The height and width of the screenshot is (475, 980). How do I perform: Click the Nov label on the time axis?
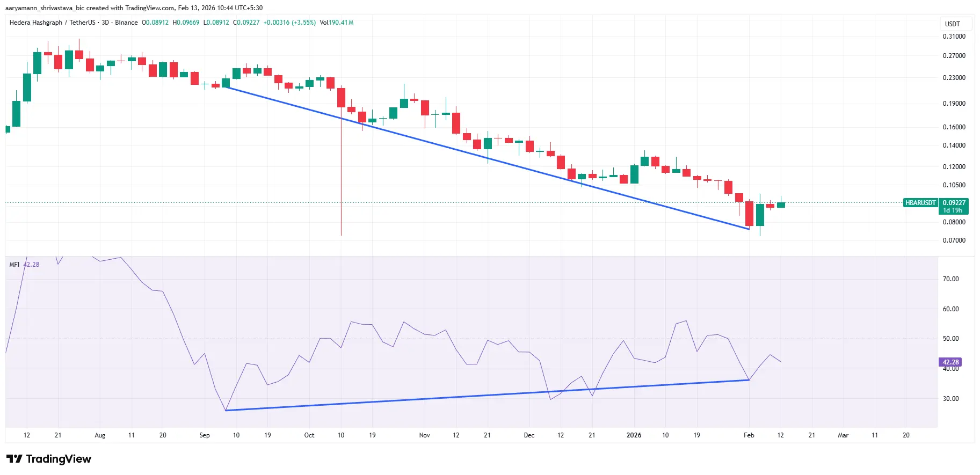coord(424,435)
